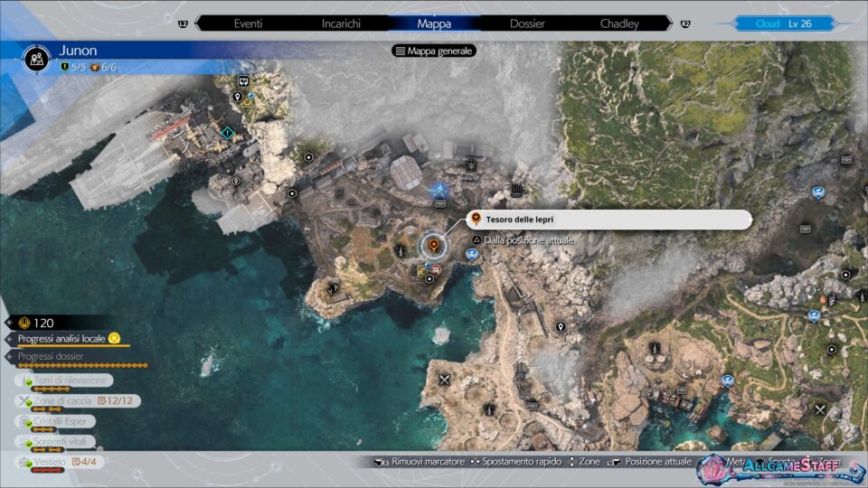Select the bench rest icon at top of Junon
The image size is (868, 488).
tap(243, 81)
